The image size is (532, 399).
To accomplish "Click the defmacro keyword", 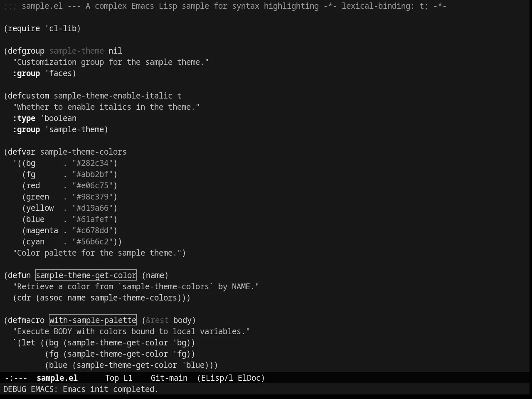I will click(x=26, y=320).
